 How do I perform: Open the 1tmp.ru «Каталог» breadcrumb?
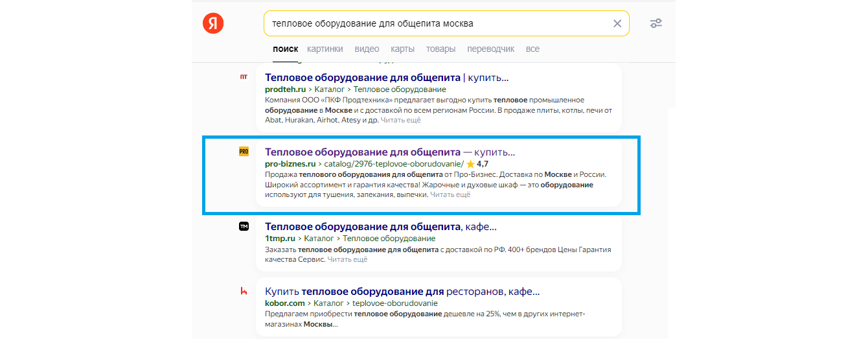[319, 239]
